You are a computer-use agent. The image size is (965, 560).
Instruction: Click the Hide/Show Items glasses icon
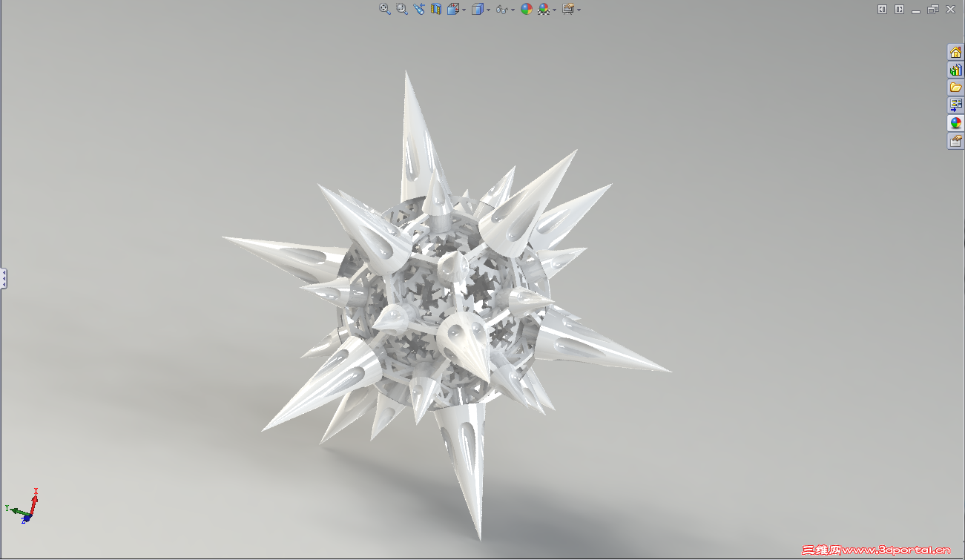pyautogui.click(x=502, y=9)
